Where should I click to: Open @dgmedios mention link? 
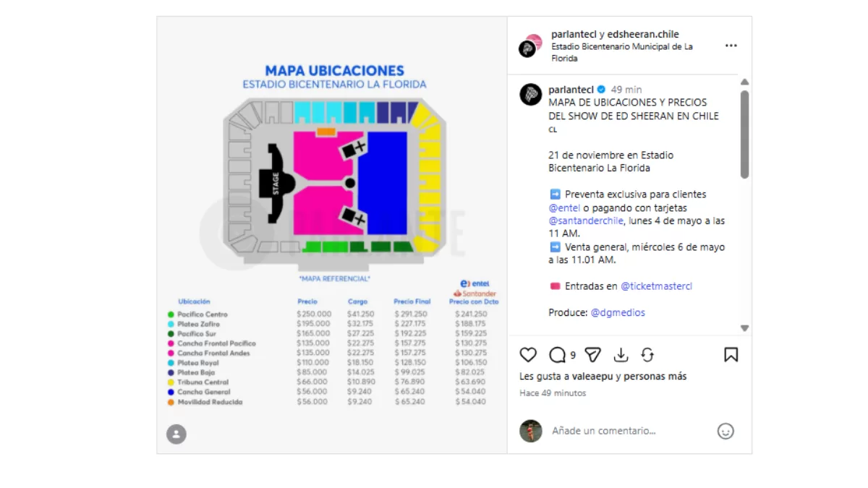[618, 312]
